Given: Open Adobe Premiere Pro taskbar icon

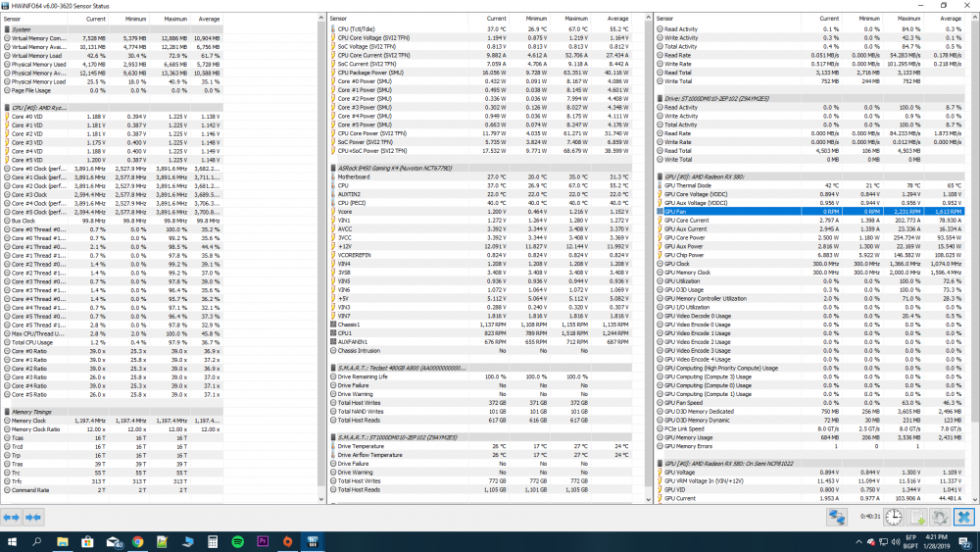Looking at the screenshot, I should (263, 541).
